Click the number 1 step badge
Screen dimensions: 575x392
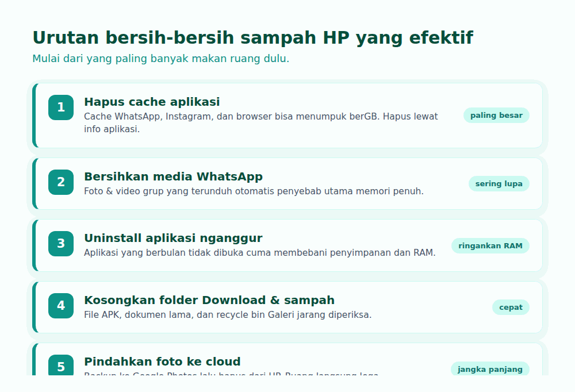tap(61, 107)
